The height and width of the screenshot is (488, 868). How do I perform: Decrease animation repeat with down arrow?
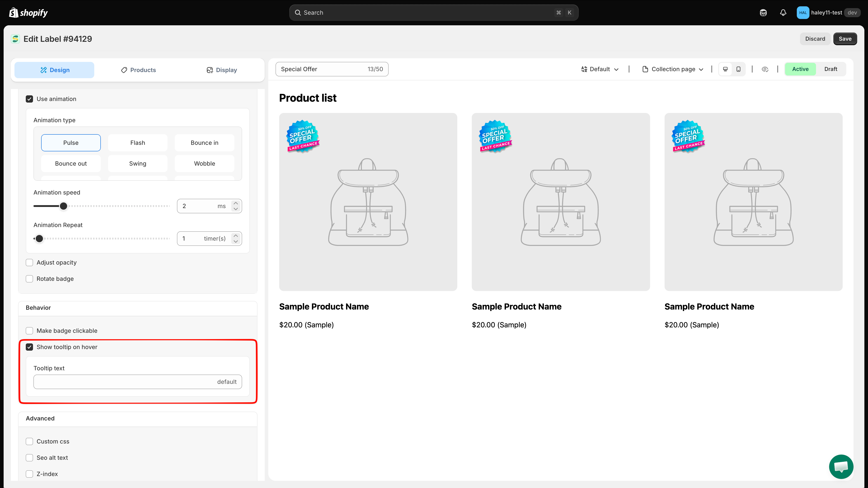pyautogui.click(x=236, y=242)
